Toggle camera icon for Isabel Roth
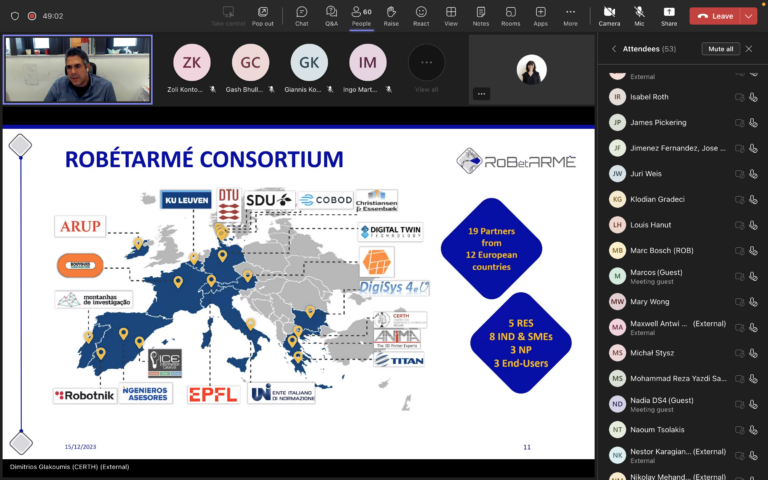This screenshot has height=480, width=768. tap(739, 97)
